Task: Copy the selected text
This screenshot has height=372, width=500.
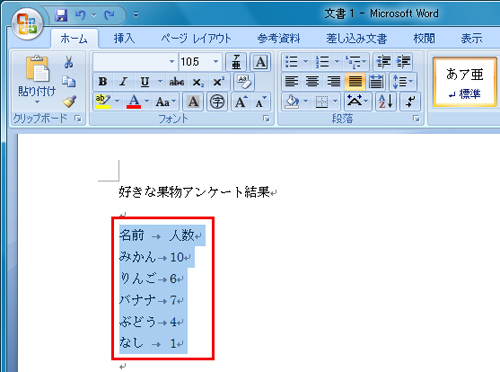Action: coord(69,82)
